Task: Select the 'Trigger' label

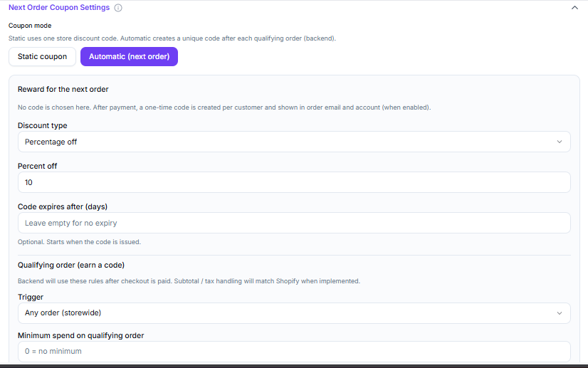Action: point(31,297)
